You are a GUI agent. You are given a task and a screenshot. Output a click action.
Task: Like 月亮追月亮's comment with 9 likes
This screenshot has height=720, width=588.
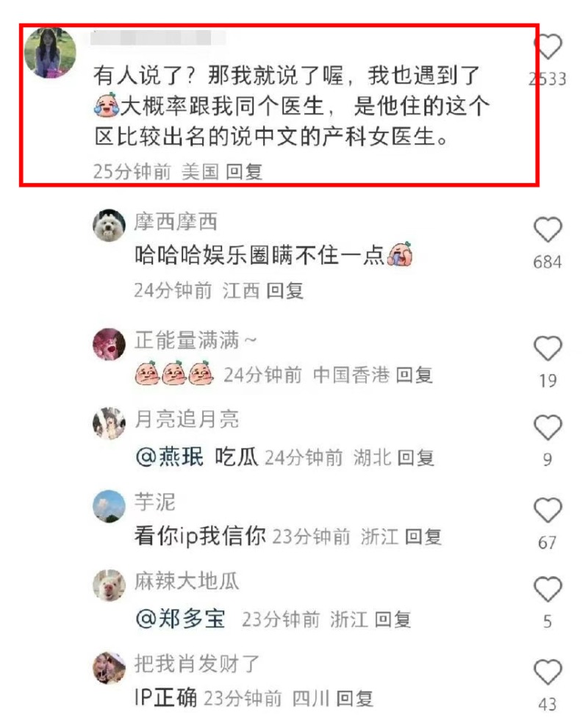548,428
